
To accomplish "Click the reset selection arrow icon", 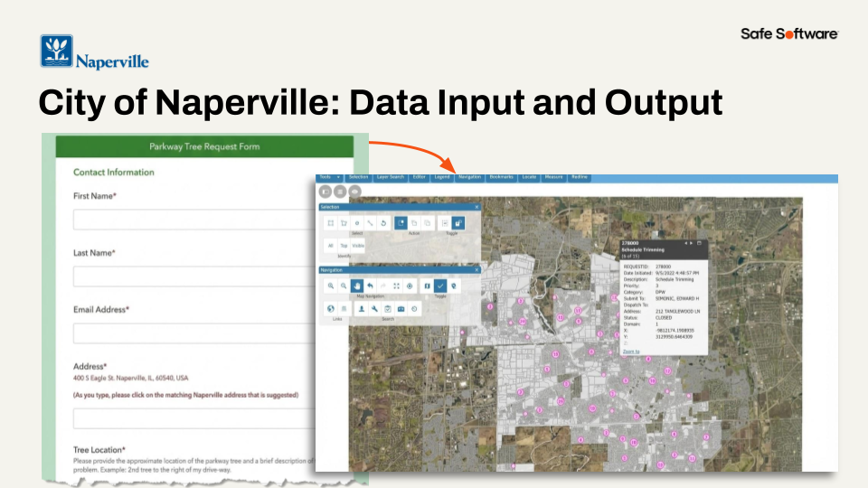I will tap(383, 223).
